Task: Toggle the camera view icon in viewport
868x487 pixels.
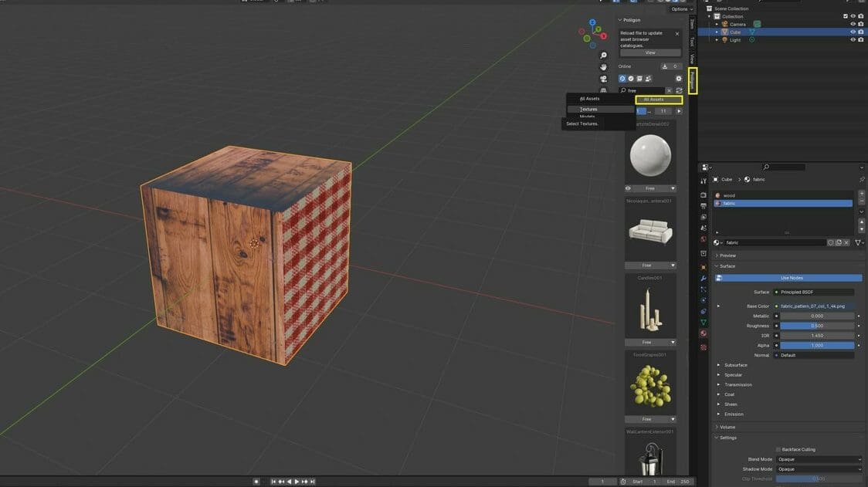Action: tap(603, 79)
